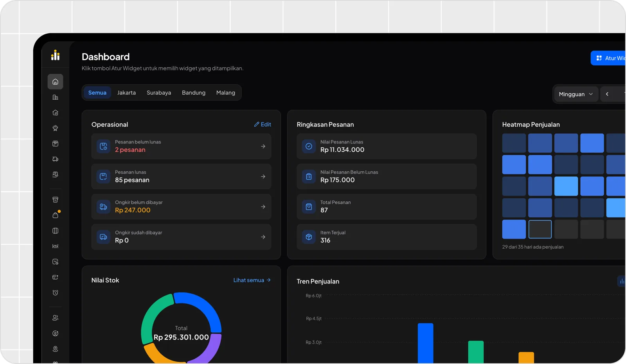Open the Ongkir sudah dibayar arrow

[x=263, y=237]
